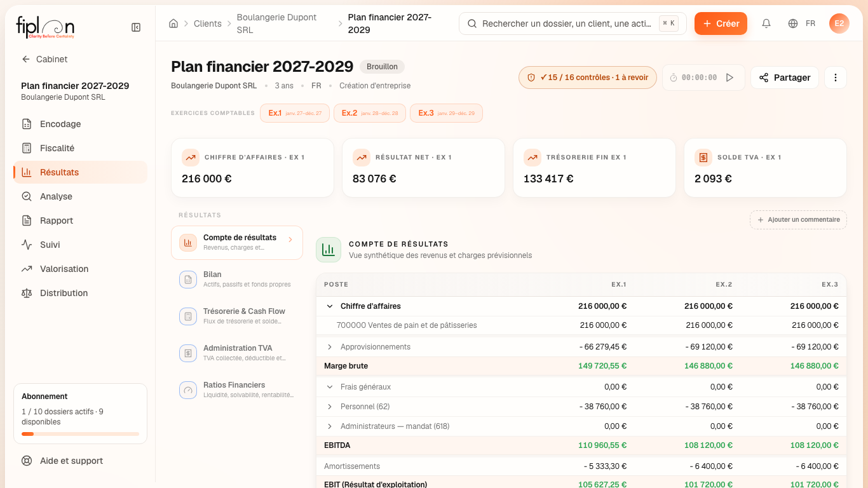Collapse the sidebar panel icon

[x=136, y=27]
